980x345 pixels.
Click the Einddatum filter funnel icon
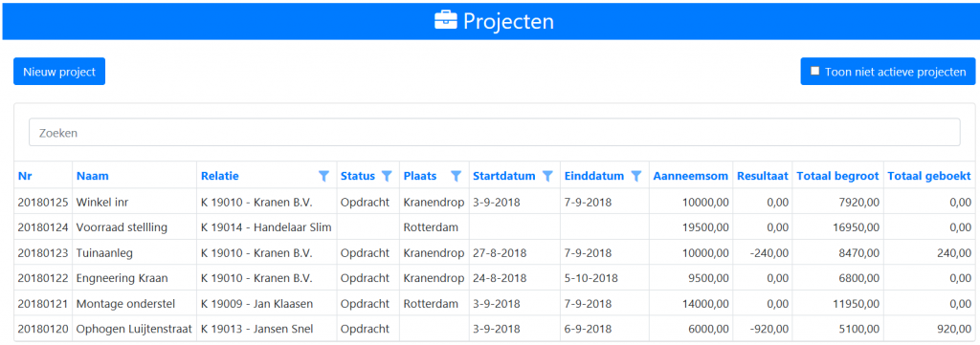click(x=636, y=176)
